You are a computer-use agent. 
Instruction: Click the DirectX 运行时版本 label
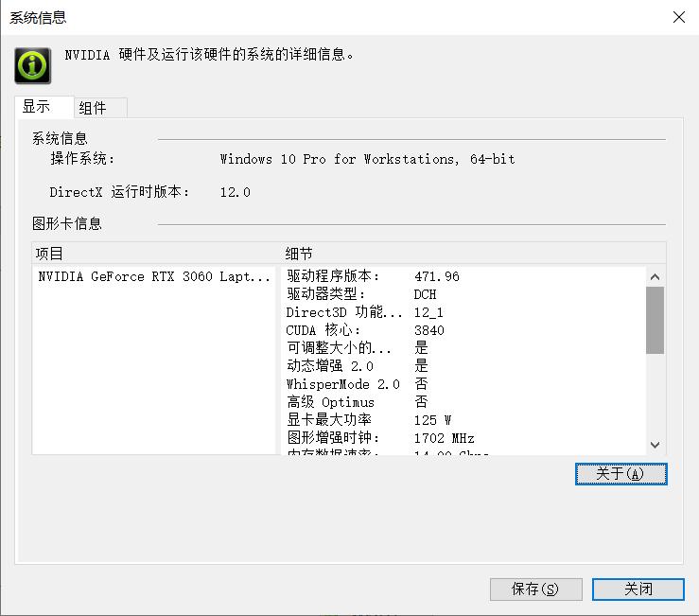[119, 192]
